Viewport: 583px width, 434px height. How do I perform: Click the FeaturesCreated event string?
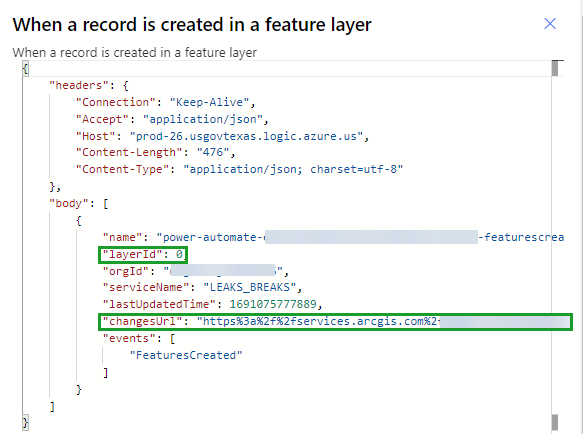pos(186,355)
